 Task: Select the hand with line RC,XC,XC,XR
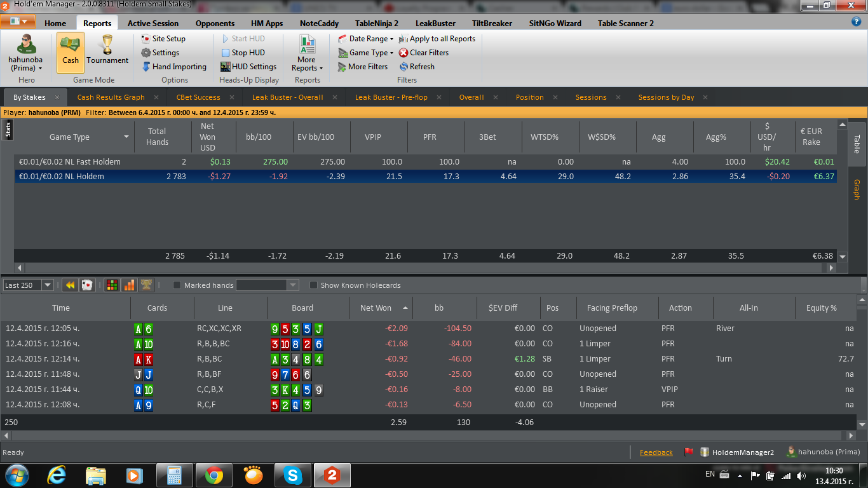(x=430, y=329)
